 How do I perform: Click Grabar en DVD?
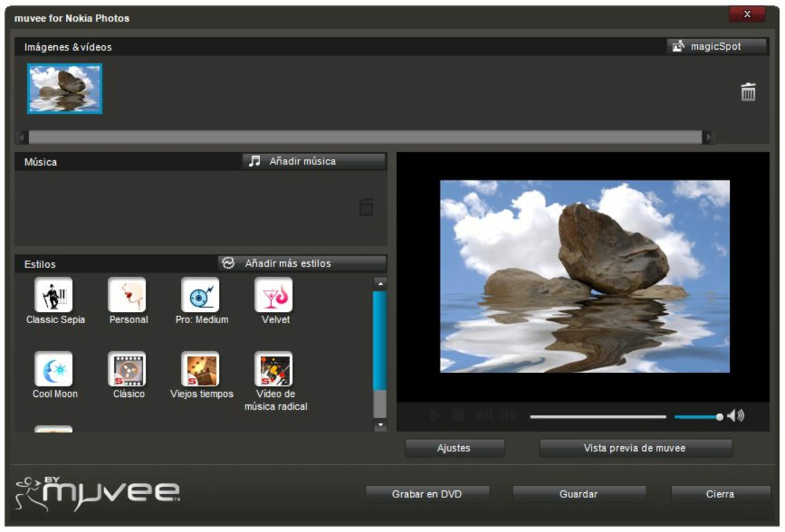pos(427,494)
